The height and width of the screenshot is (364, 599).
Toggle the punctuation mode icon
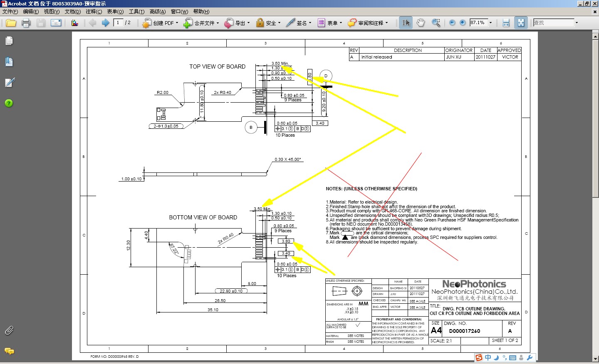click(x=505, y=358)
